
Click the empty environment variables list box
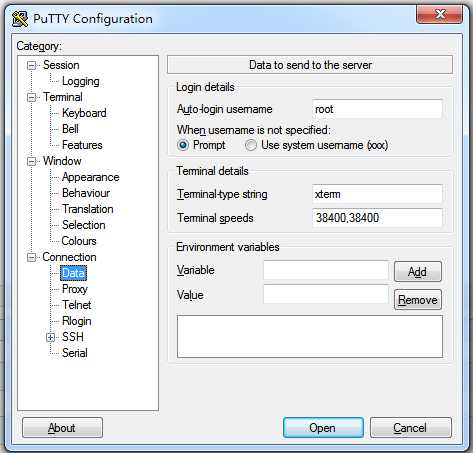pyautogui.click(x=310, y=336)
